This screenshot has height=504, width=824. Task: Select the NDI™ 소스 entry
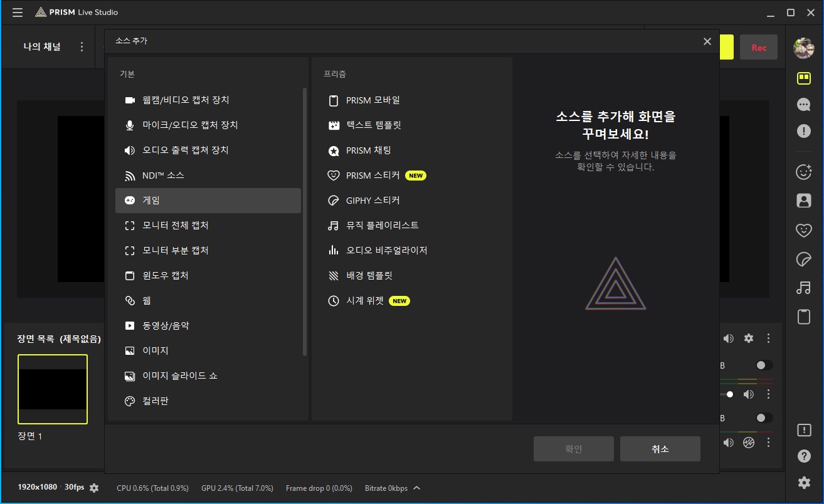click(x=208, y=176)
